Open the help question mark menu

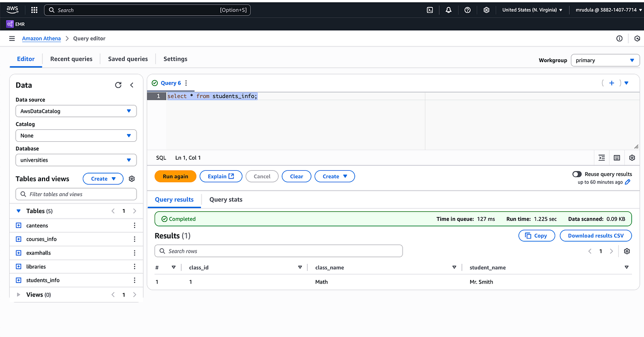(x=467, y=10)
